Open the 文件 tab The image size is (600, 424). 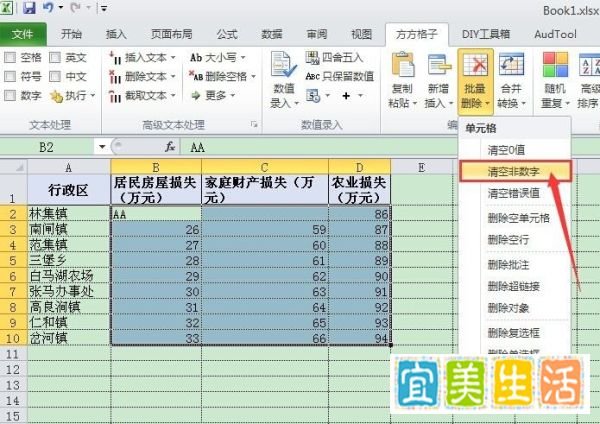coord(23,35)
